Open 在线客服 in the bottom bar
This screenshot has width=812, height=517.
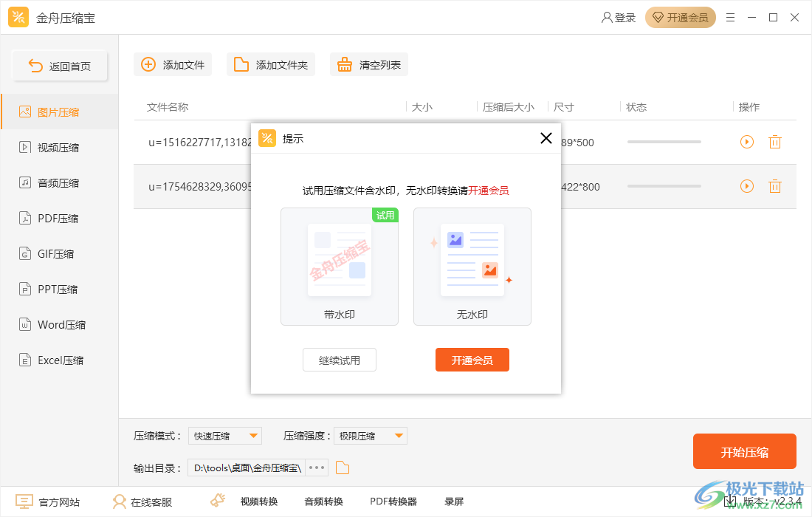pos(142,501)
